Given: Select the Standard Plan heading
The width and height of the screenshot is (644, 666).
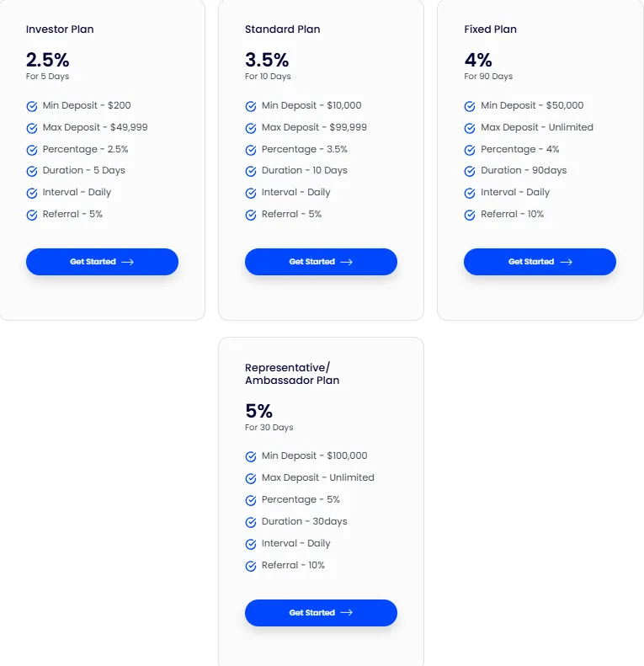Looking at the screenshot, I should click(x=282, y=29).
